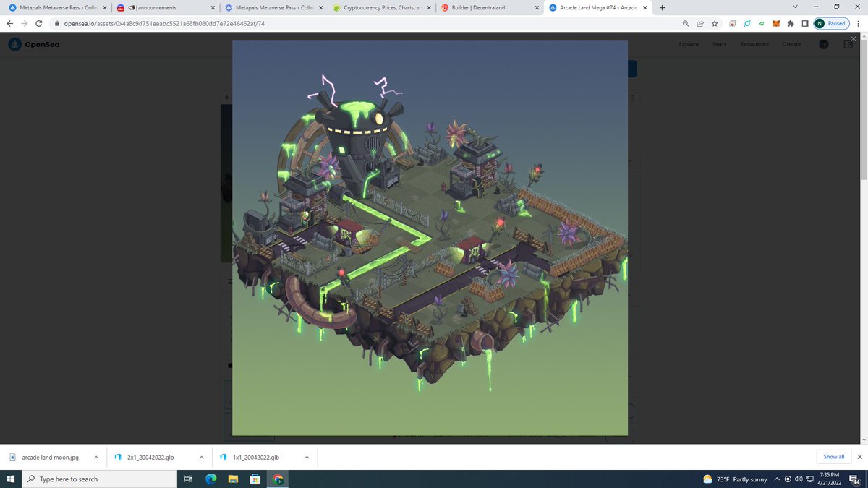Open the zoom magnifier in address bar

[x=686, y=23]
